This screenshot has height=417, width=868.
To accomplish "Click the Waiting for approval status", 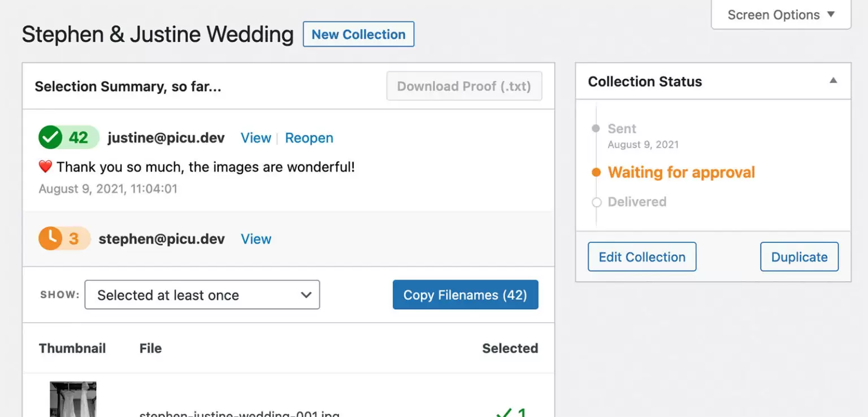I will pos(682,172).
